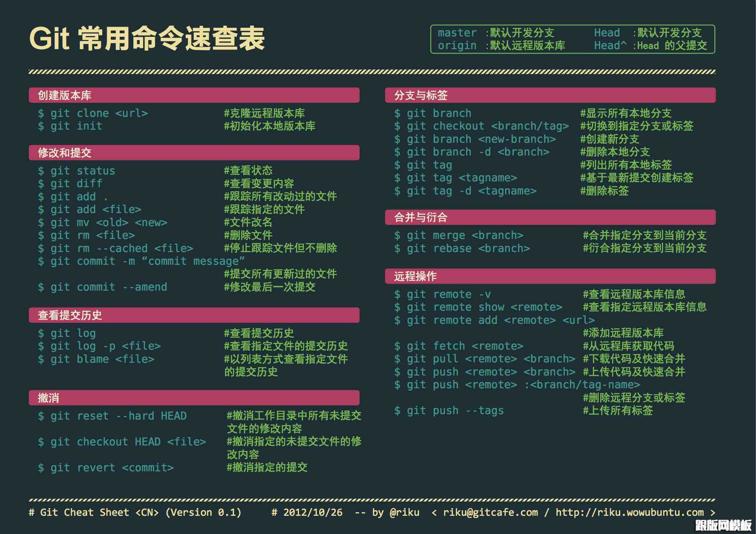Click the 'git log -p <file>' command
Screen dimensions: 756x534
99,346
